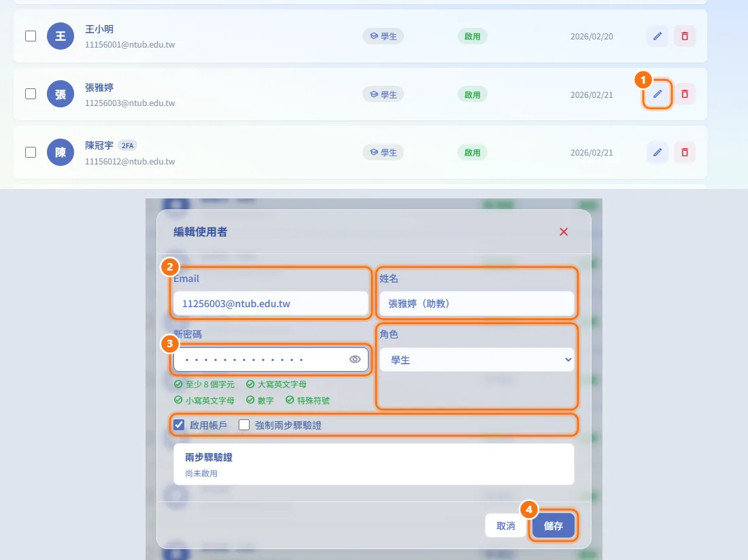Screen dimensions: 748x560
Task: Click the 王 avatar circle
Action: coord(61,36)
